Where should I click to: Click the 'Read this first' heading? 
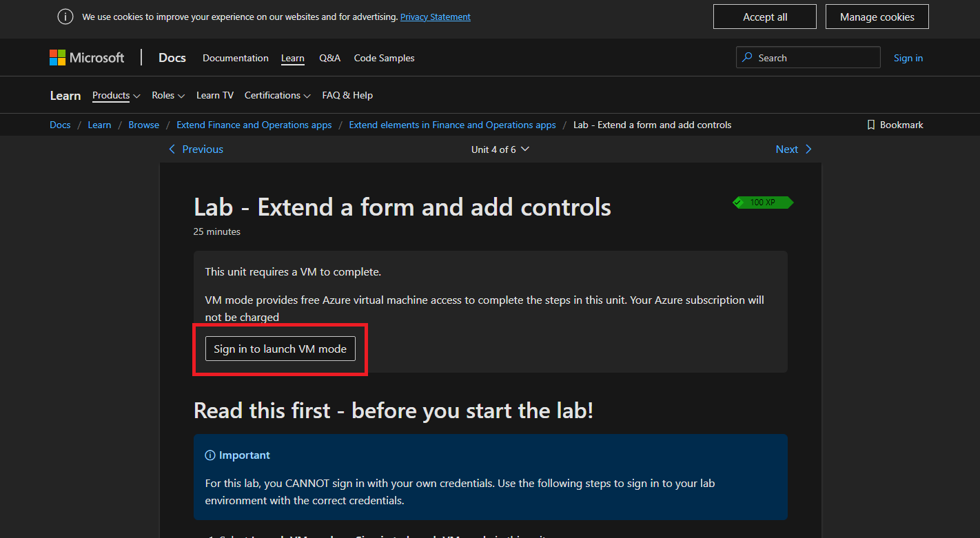tap(394, 411)
